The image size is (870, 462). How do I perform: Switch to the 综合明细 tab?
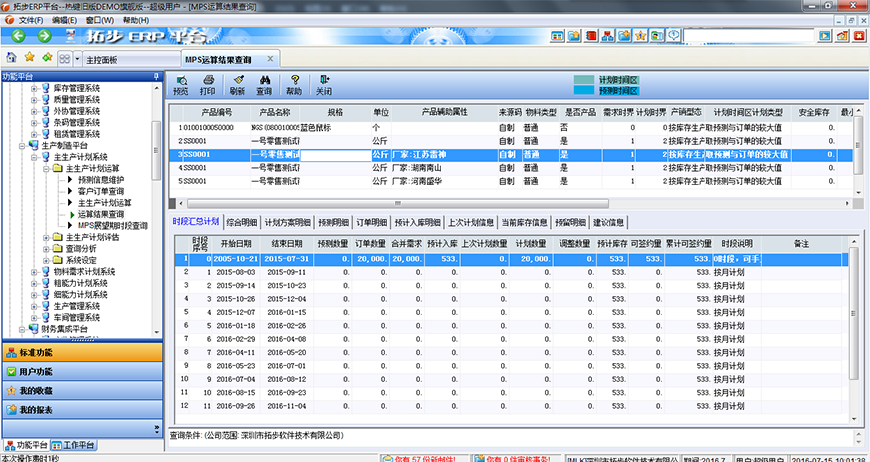point(242,222)
